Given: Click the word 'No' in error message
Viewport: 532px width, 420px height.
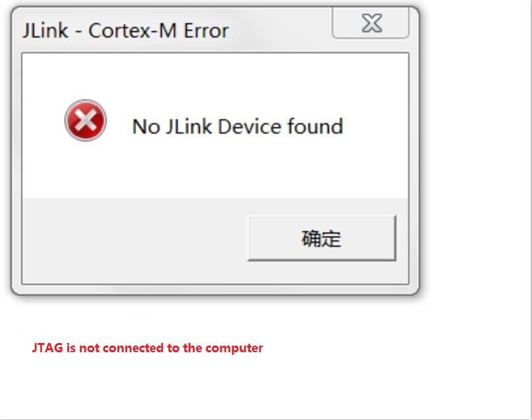Looking at the screenshot, I should (x=146, y=127).
